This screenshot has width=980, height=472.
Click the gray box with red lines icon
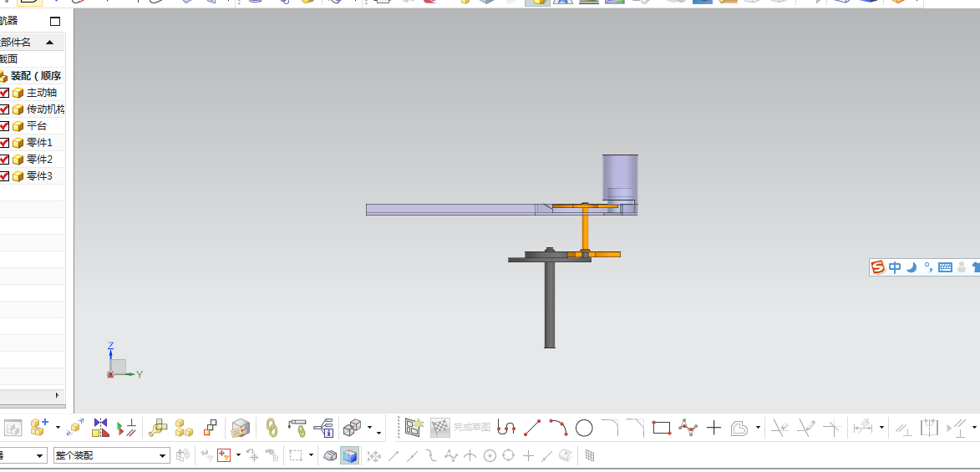click(x=331, y=455)
